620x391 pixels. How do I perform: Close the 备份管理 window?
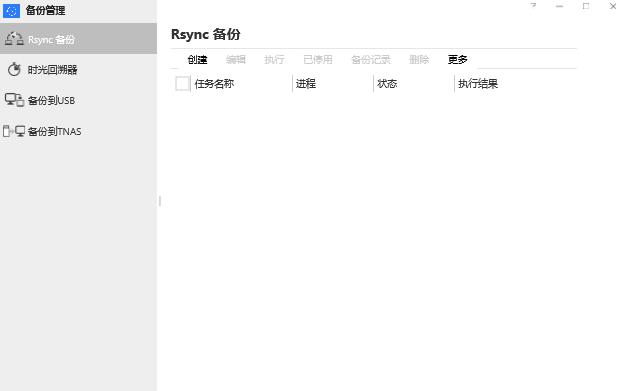tap(613, 6)
